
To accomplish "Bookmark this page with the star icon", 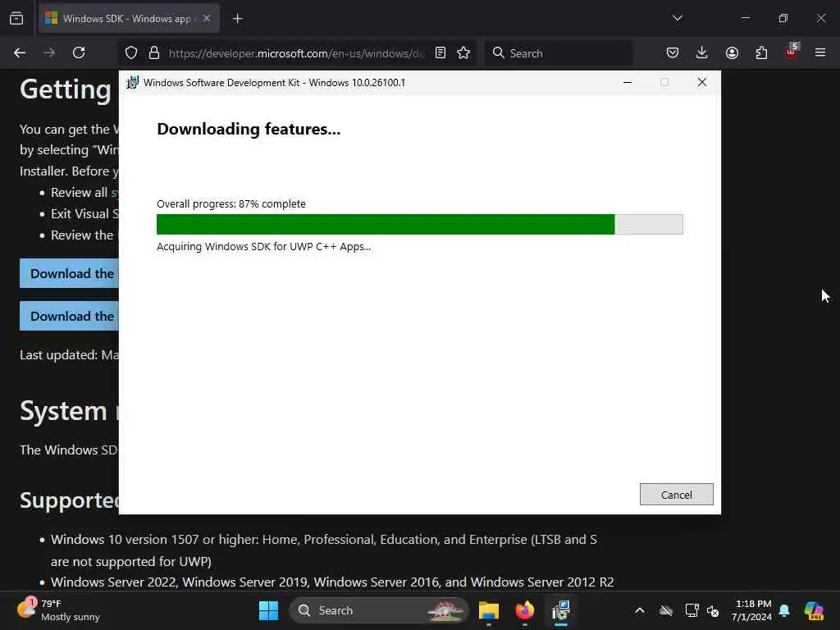I will pos(464,52).
